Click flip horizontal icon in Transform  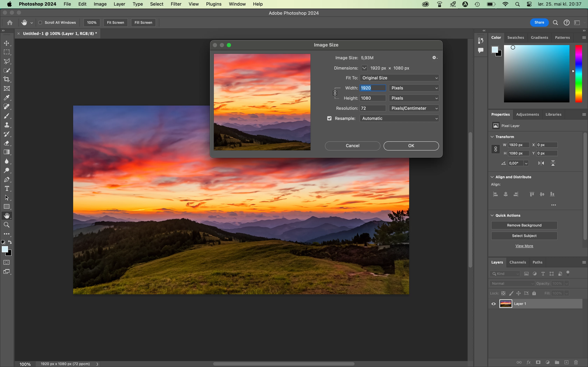tap(541, 163)
